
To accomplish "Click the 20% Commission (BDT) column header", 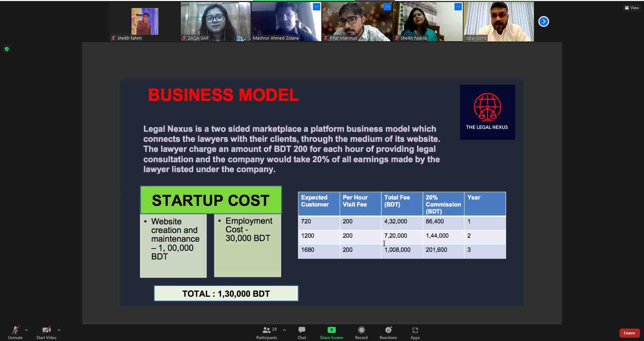I will click(443, 204).
